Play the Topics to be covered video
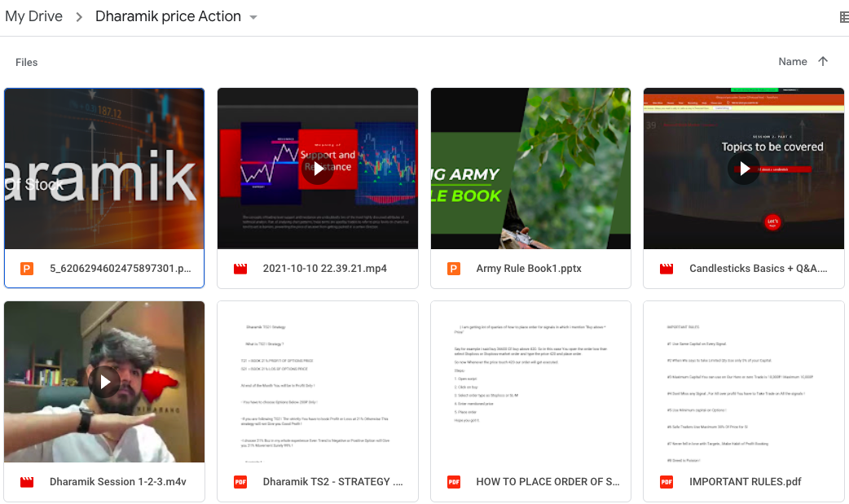 click(743, 169)
